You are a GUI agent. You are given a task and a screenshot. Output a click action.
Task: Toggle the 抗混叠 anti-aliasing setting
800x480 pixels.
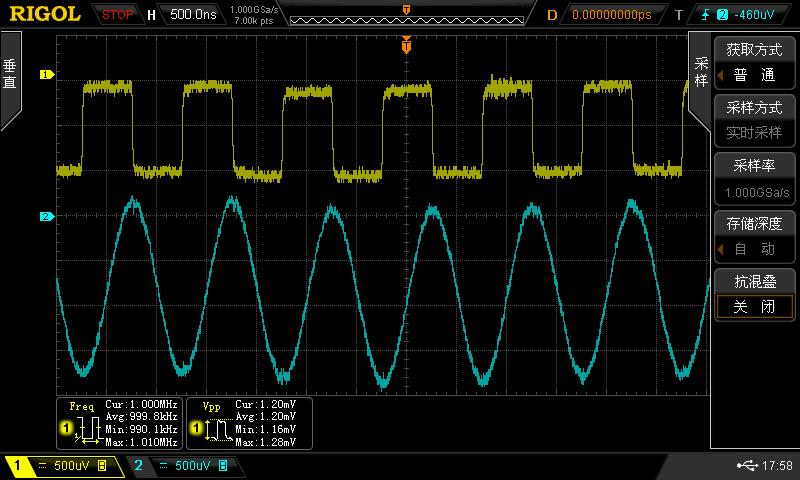coord(754,297)
